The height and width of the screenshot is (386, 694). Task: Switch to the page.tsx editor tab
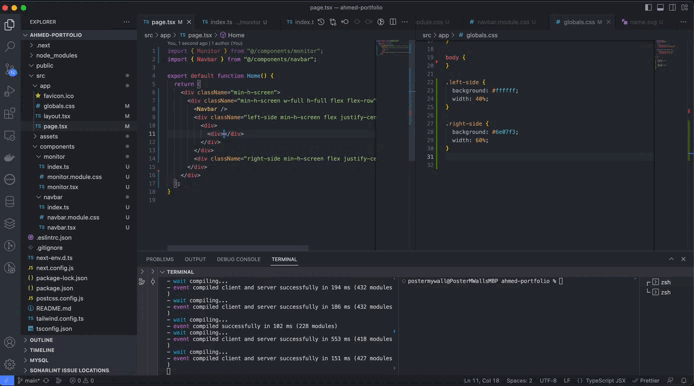[x=166, y=22]
